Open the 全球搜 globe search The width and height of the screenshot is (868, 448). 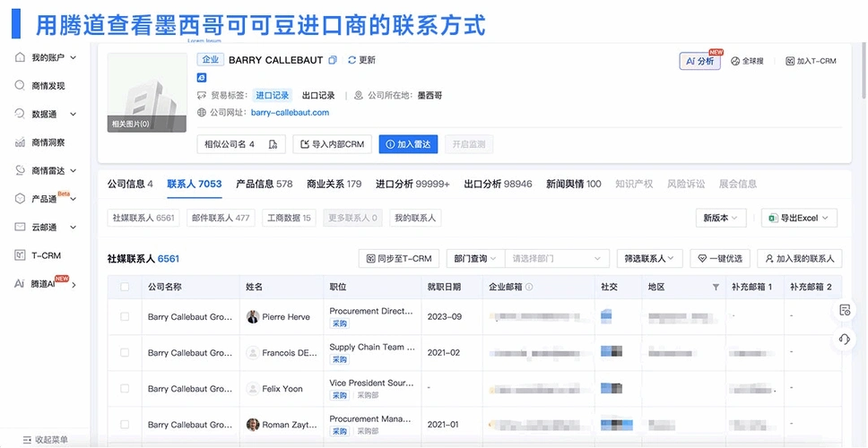coord(747,62)
